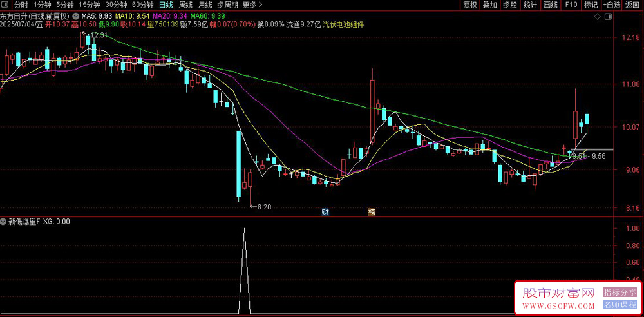Viewport: 644px width, 317px height.
Task: Click the 指标分享 link
Action: tap(620, 293)
